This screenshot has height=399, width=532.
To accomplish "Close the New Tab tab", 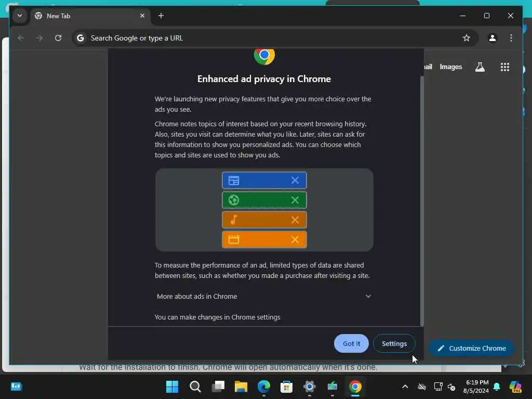I will 142,16.
